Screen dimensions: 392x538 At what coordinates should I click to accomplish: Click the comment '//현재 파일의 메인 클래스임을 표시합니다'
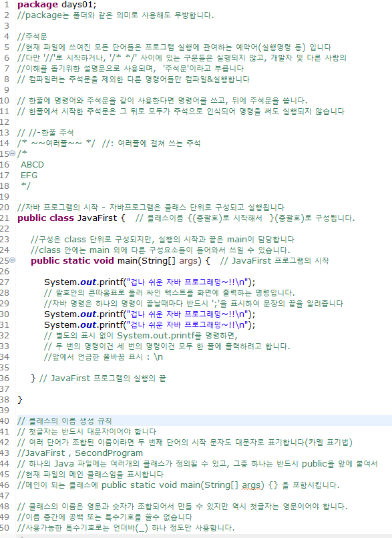91,474
